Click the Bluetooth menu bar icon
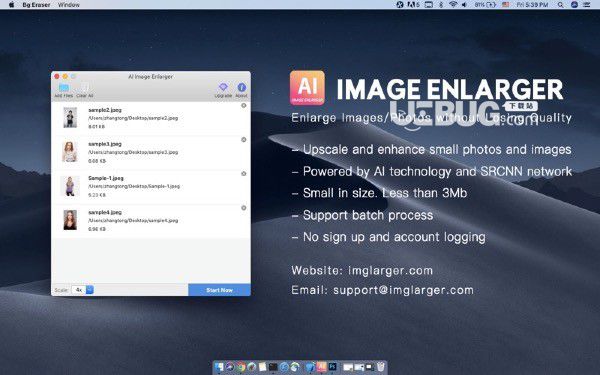Viewport: 600px width, 375px height. (x=440, y=5)
